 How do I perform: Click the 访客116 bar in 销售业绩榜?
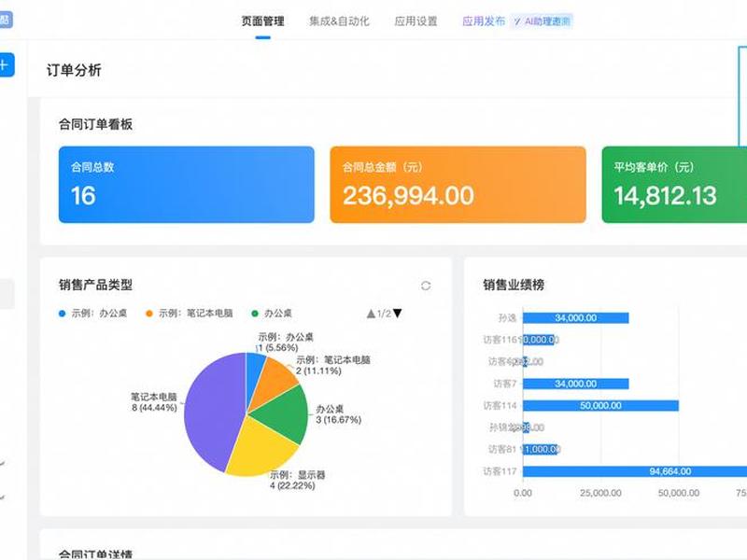539,340
